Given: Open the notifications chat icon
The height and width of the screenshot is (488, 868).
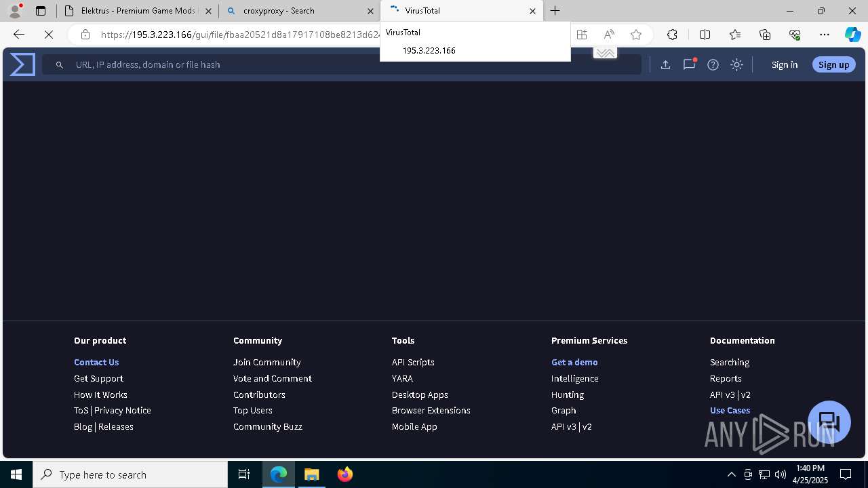Looking at the screenshot, I should 689,64.
